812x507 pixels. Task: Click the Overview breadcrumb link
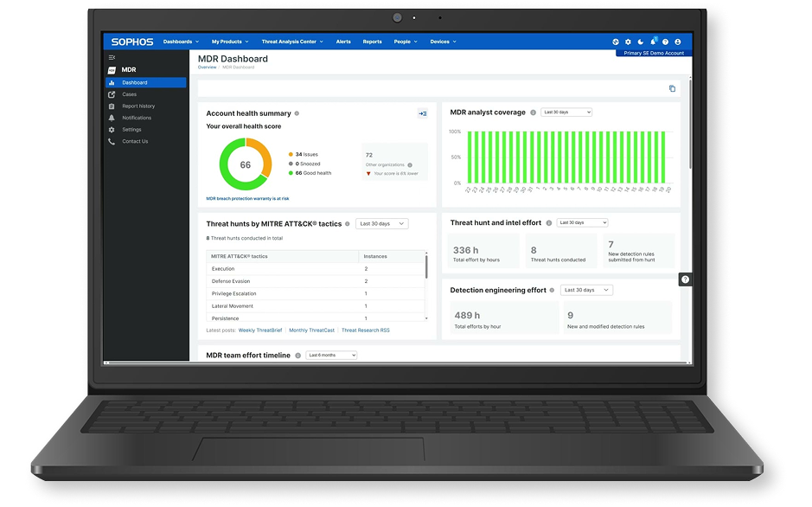[x=207, y=67]
